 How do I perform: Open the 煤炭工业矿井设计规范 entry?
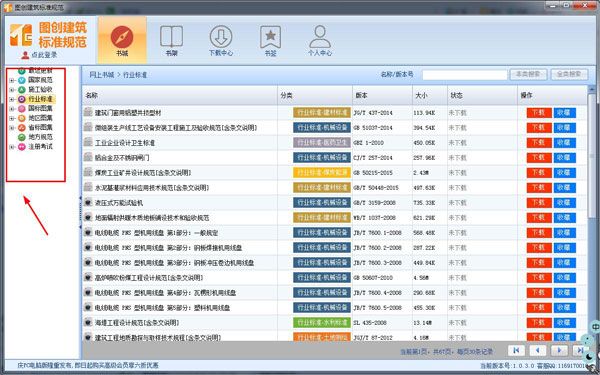(143, 173)
